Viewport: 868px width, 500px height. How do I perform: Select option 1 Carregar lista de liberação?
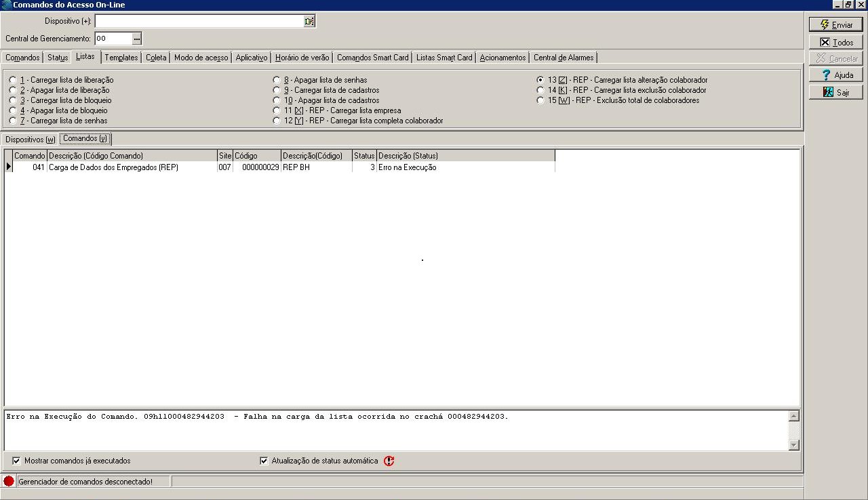point(13,80)
